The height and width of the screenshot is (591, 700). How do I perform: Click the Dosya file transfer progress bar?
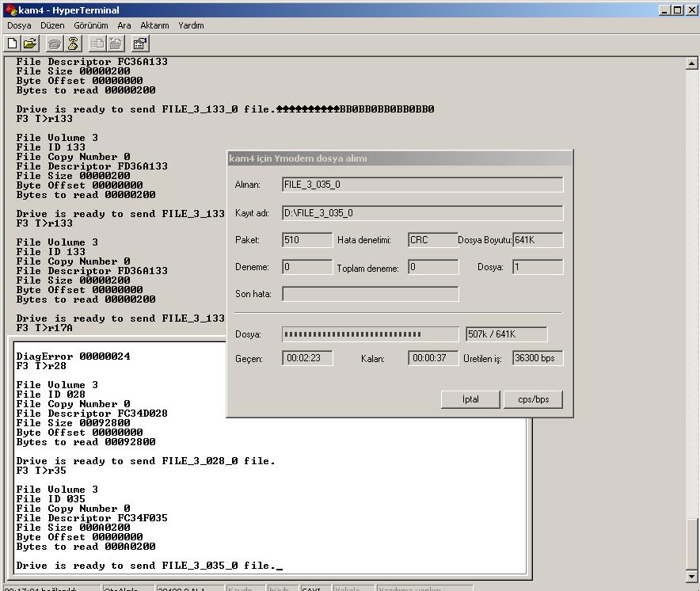coord(370,334)
